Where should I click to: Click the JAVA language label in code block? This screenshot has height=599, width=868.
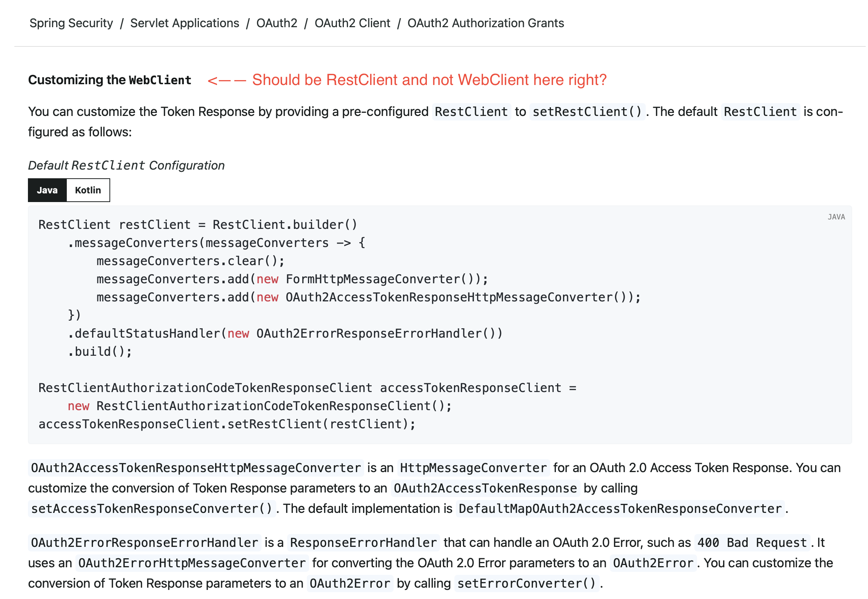[x=836, y=217]
